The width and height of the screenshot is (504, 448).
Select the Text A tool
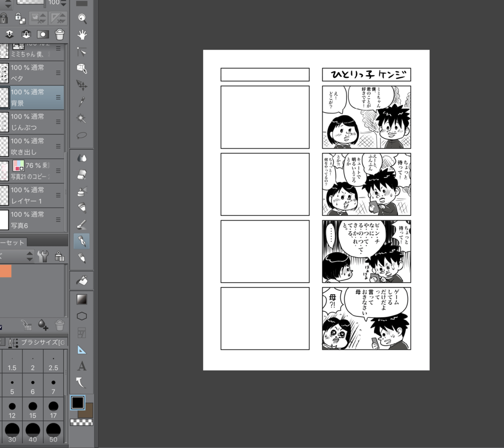82,366
